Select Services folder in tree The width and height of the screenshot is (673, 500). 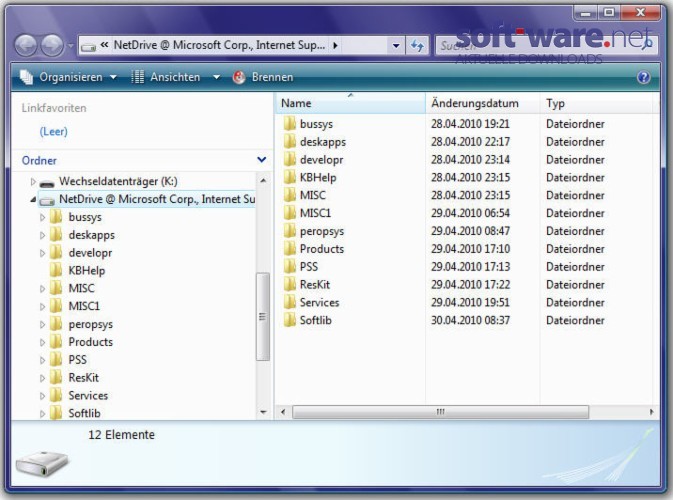tap(88, 396)
